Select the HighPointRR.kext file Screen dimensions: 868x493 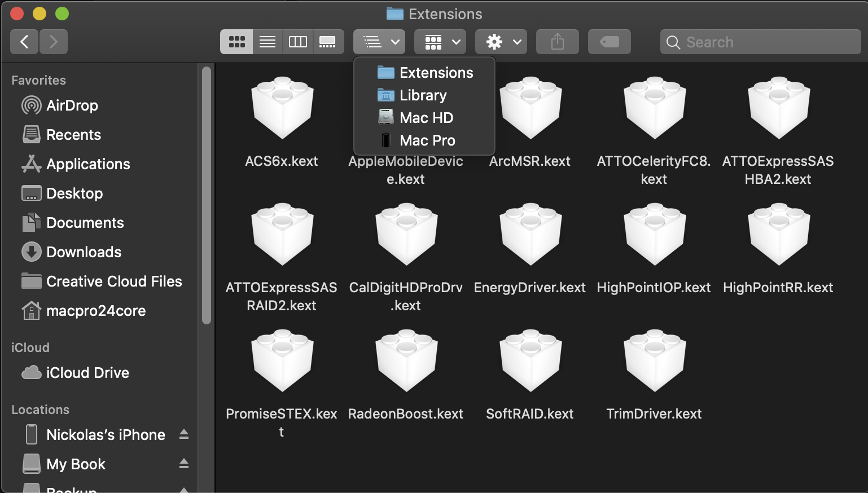tap(778, 249)
